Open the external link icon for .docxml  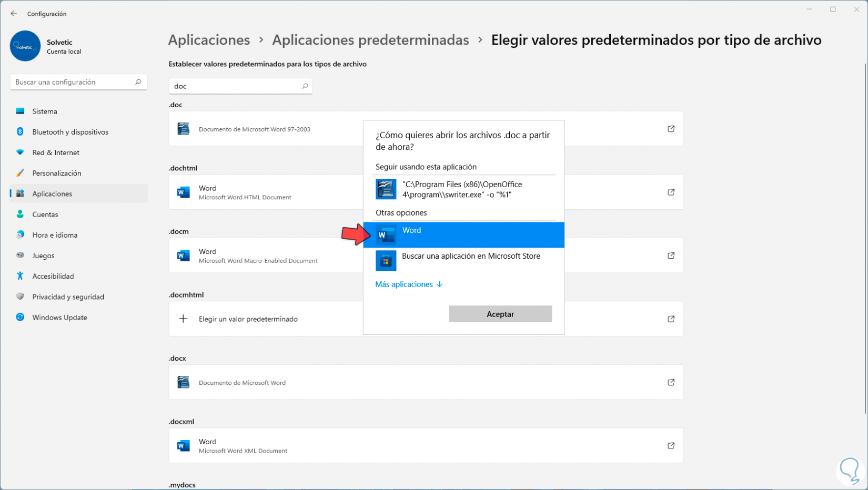[671, 446]
